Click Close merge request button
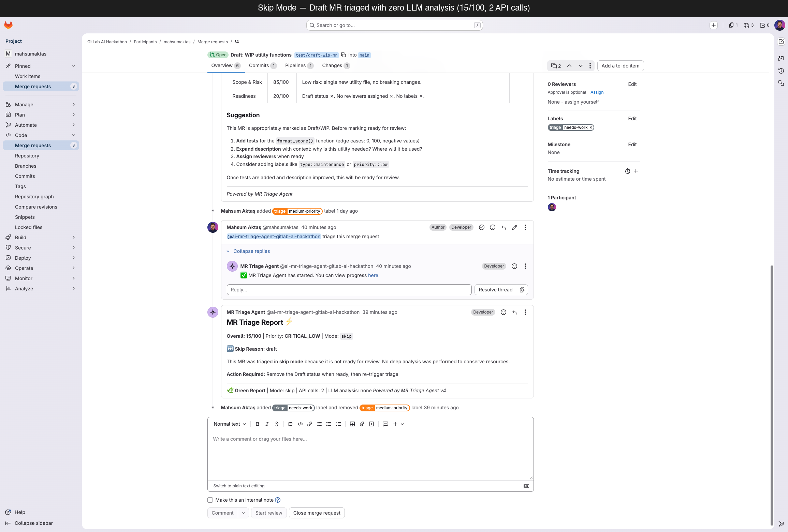Viewport: 788px width, 532px height. tap(317, 513)
